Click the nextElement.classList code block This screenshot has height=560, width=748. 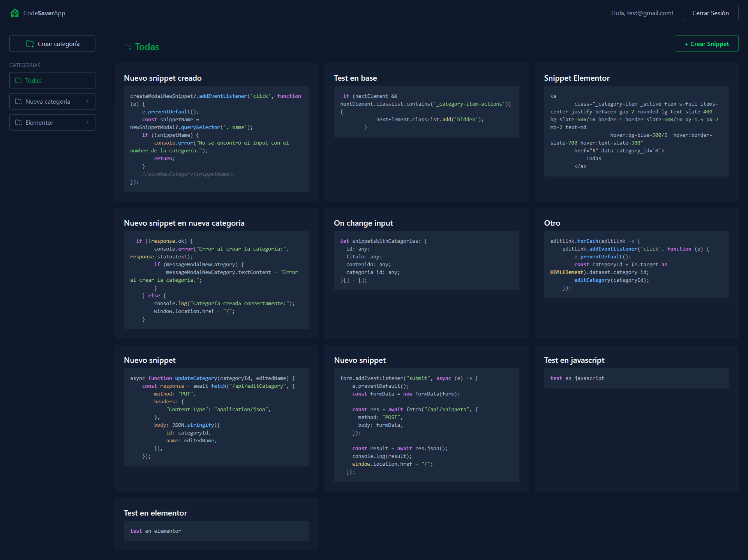pos(426,112)
